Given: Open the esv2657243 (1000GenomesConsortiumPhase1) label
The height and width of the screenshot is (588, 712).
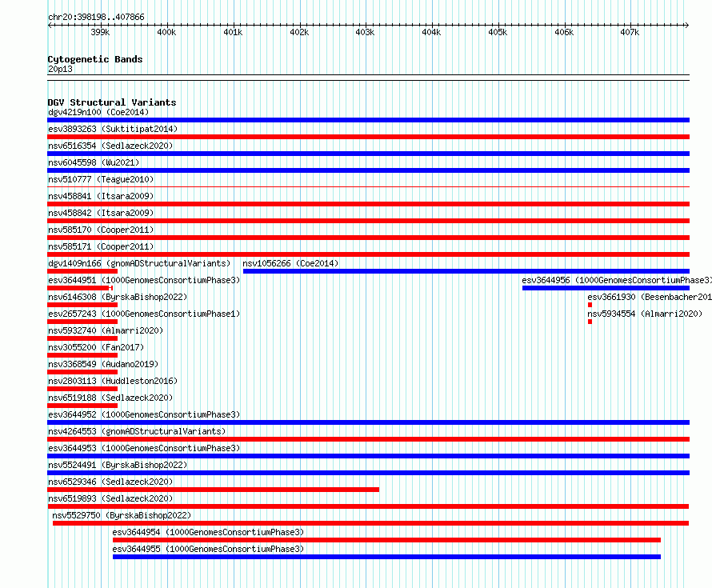Looking at the screenshot, I should tap(144, 314).
